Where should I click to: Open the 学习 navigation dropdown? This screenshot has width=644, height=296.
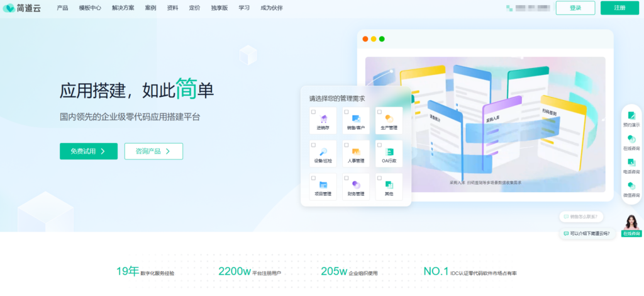point(245,8)
